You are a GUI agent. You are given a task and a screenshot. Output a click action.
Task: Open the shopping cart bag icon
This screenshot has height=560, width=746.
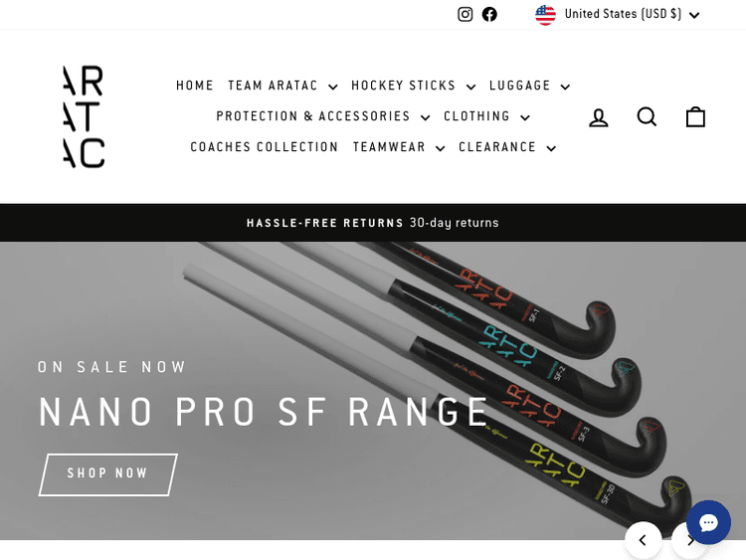(695, 116)
